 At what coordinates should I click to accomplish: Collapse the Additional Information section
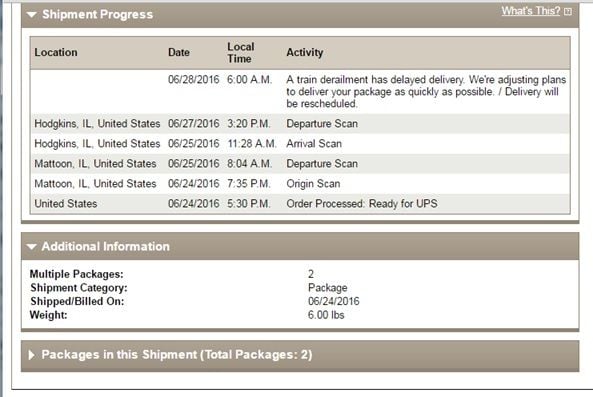tap(32, 247)
